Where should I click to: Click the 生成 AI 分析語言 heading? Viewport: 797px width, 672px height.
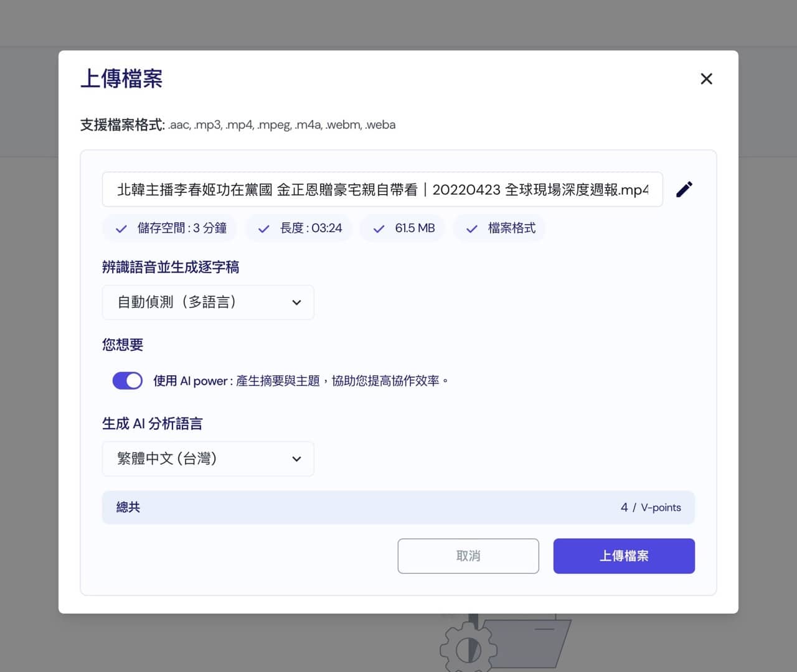point(153,424)
